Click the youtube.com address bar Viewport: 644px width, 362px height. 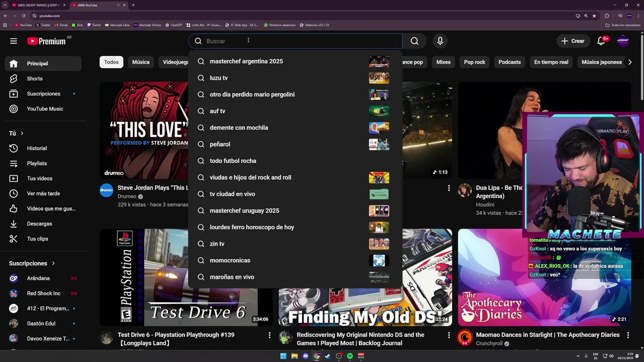(302, 16)
